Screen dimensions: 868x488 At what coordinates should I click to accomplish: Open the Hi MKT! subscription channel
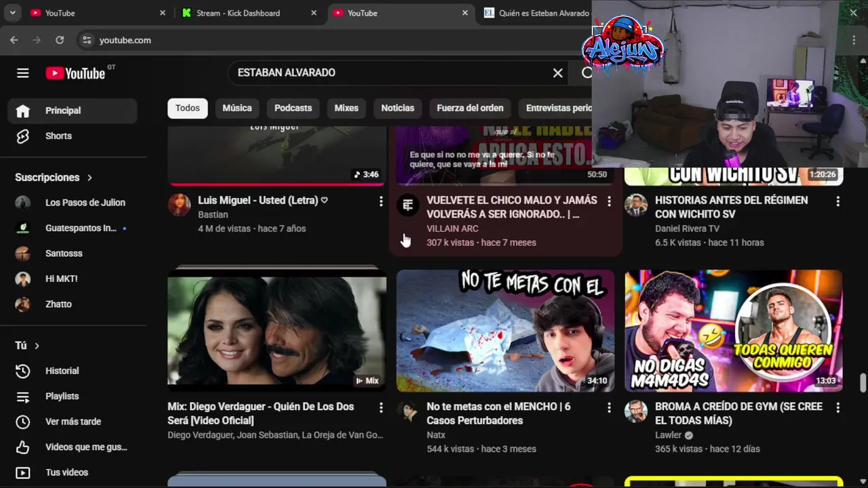[x=72, y=279]
